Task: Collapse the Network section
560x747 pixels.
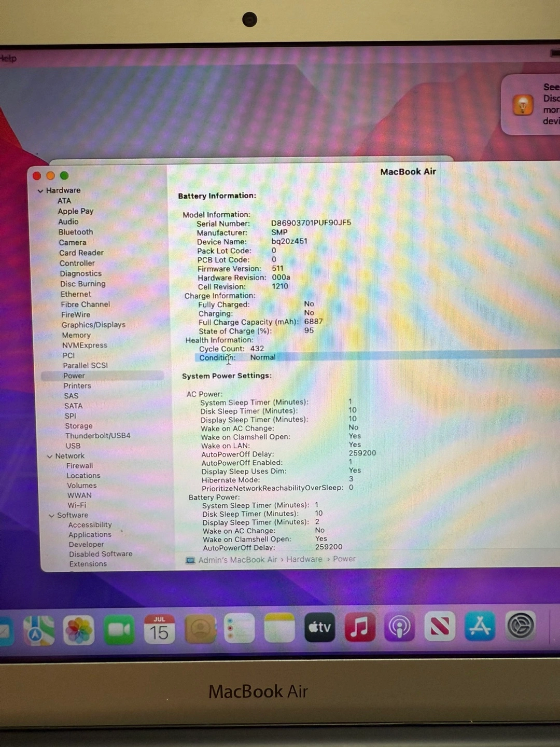Action: coord(50,457)
